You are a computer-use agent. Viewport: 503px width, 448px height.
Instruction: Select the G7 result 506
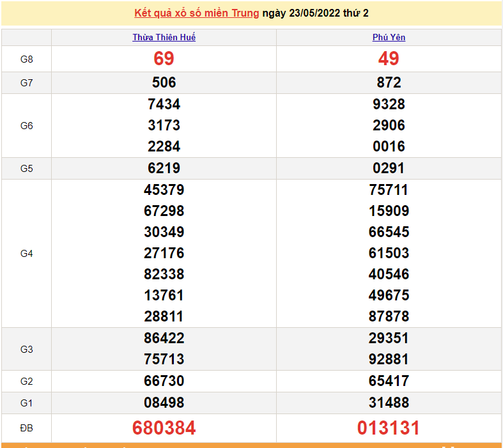(x=164, y=82)
